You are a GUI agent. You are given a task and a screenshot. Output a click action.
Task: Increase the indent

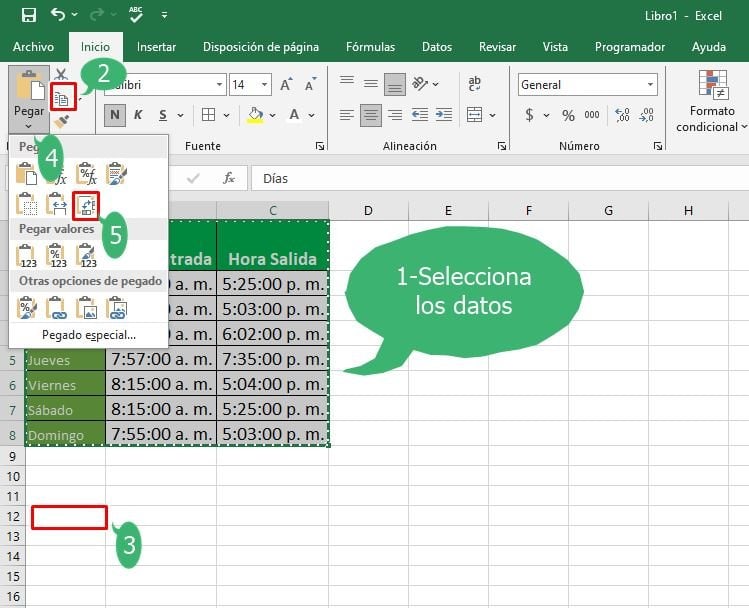444,115
